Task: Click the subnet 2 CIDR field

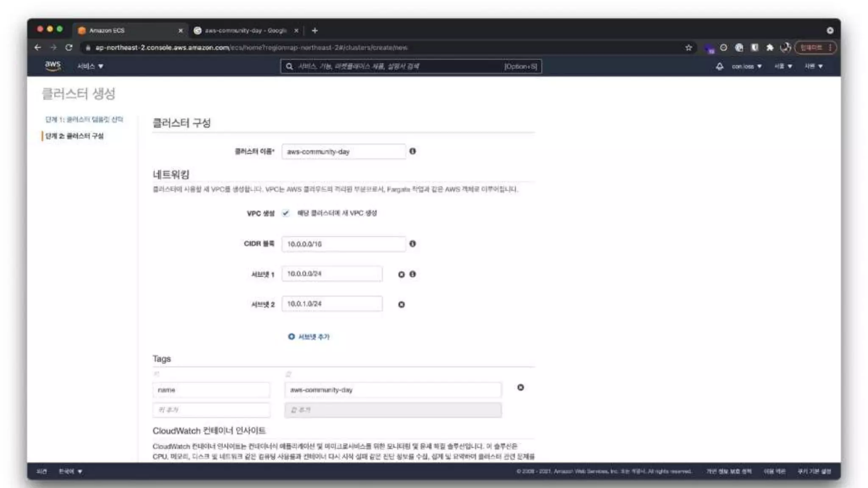Action: pyautogui.click(x=332, y=304)
